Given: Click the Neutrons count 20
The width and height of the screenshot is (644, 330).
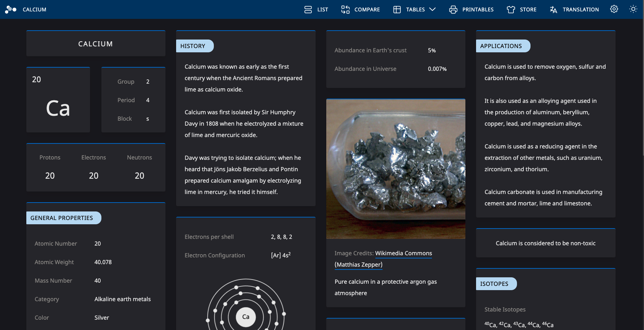Looking at the screenshot, I should click(139, 176).
